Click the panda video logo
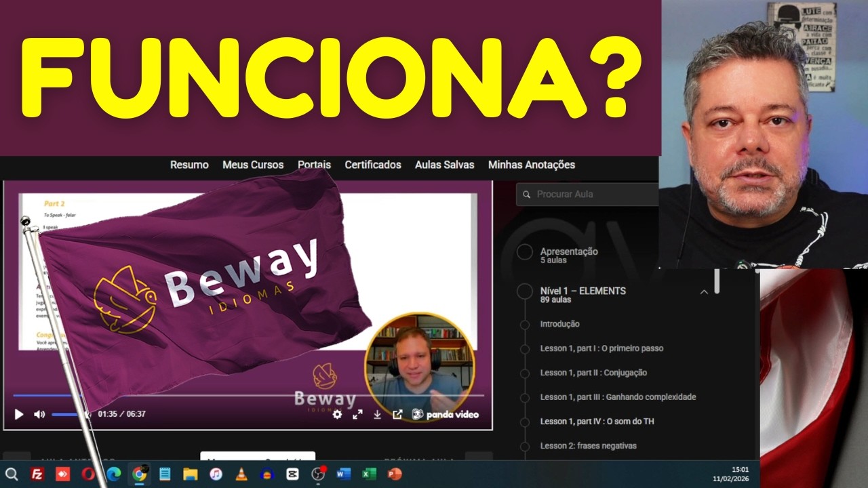The width and height of the screenshot is (868, 488). coord(445,414)
